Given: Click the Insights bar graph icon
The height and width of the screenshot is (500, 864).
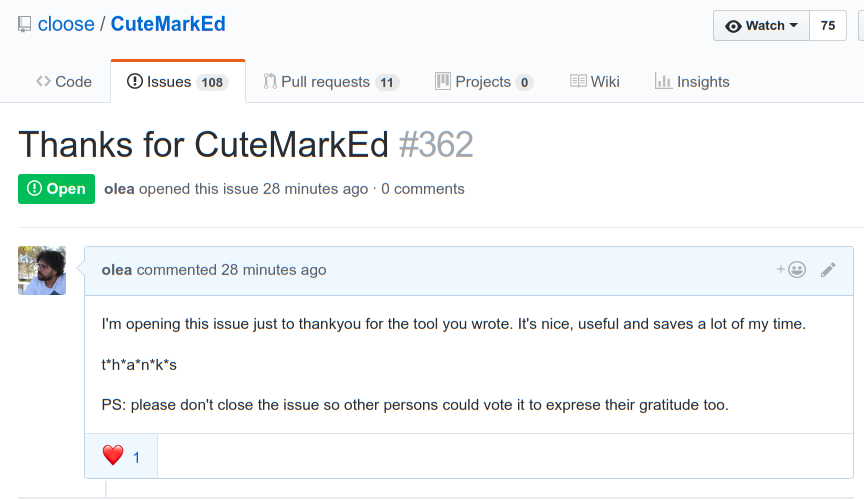Looking at the screenshot, I should tap(663, 82).
